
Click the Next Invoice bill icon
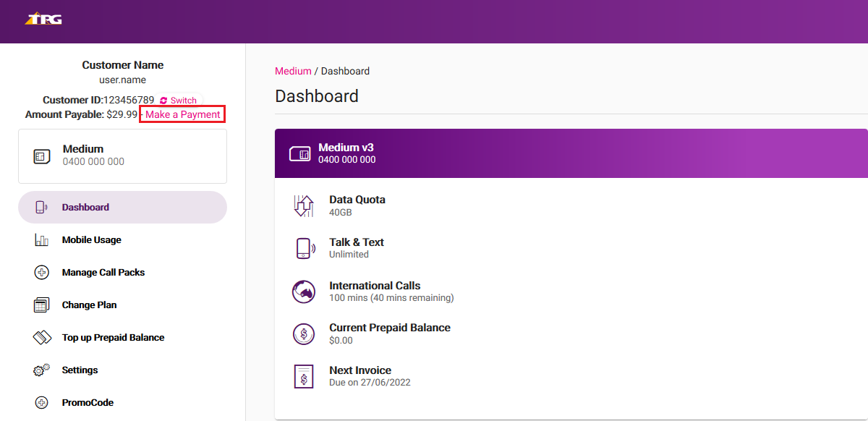click(x=303, y=376)
